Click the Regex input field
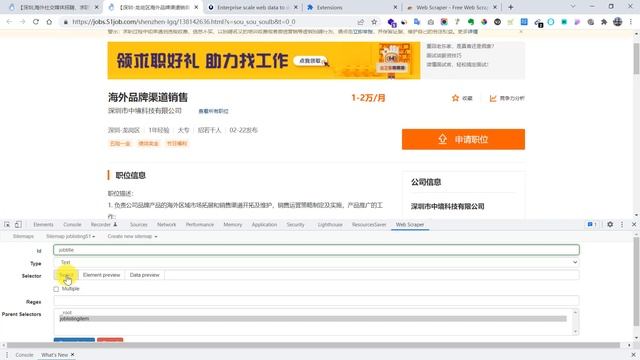 [x=316, y=301]
